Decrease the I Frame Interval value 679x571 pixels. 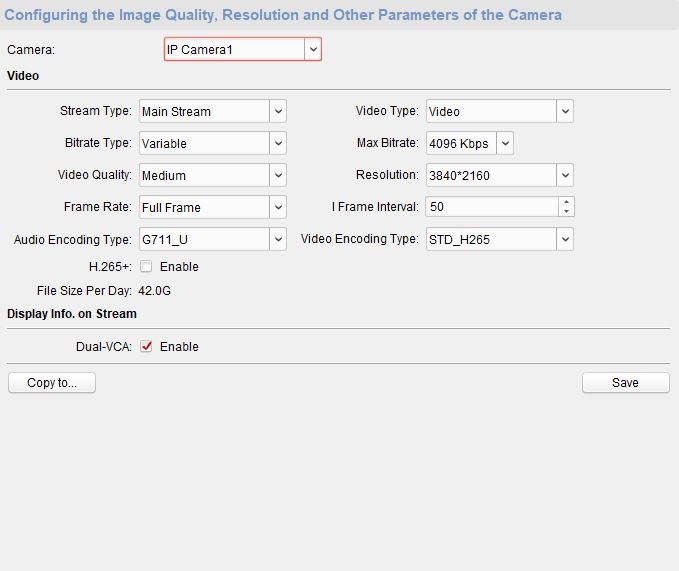(x=567, y=212)
